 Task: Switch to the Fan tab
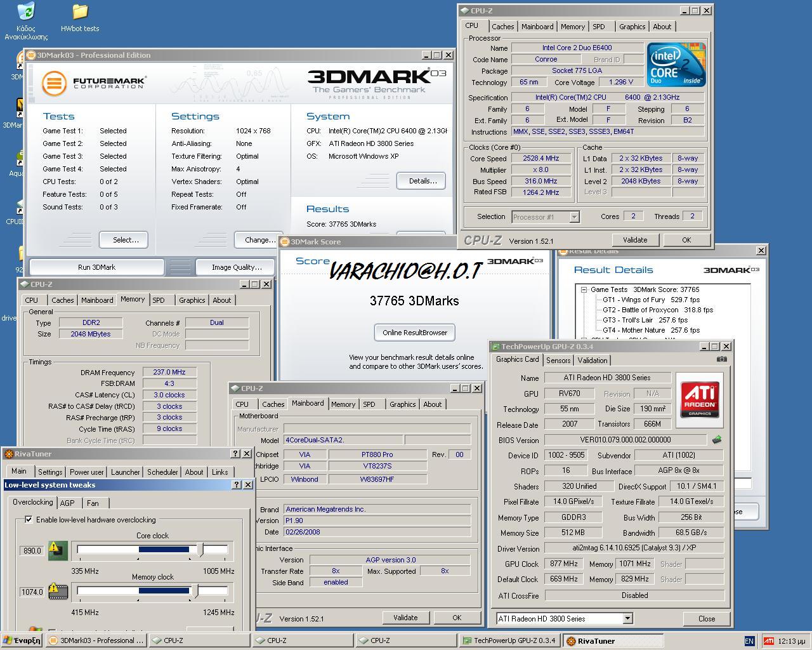point(93,503)
